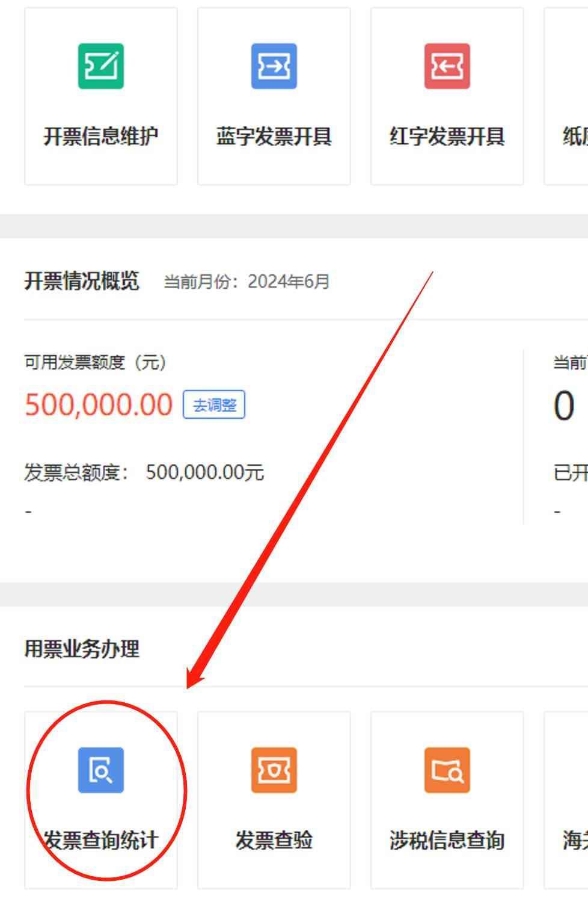Click the orange 发票查验 shield icon
Viewport: 588px width, 902px height.
[x=274, y=770]
